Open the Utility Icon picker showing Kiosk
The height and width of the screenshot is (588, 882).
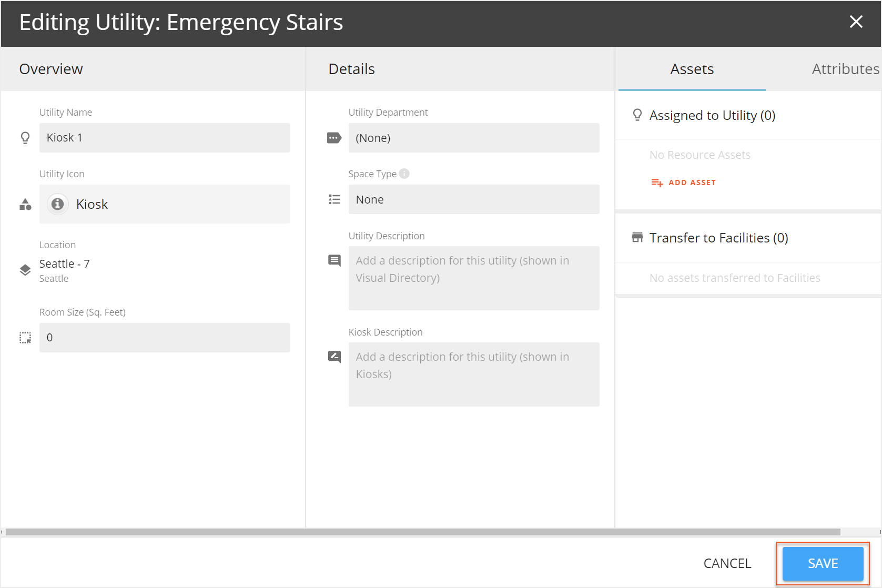[x=165, y=204]
